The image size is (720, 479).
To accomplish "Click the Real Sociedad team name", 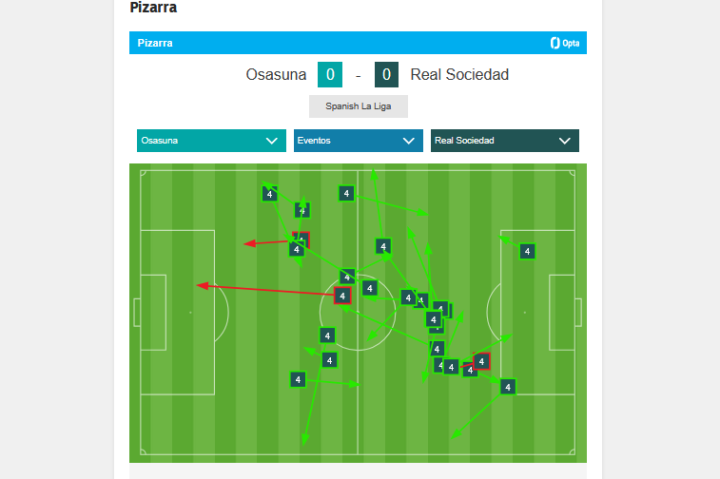I will 459,75.
